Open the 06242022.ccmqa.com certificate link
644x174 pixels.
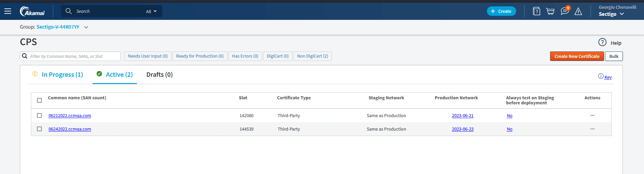click(70, 129)
